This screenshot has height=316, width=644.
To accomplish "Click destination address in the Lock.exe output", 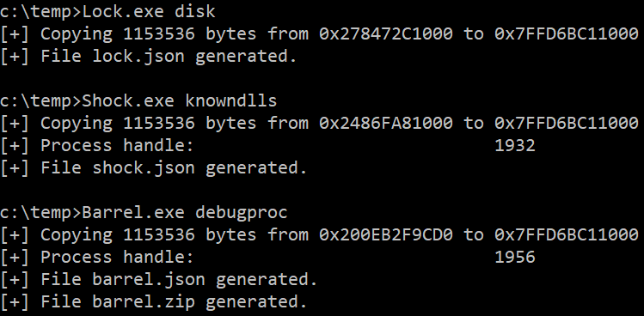I will coord(567,33).
